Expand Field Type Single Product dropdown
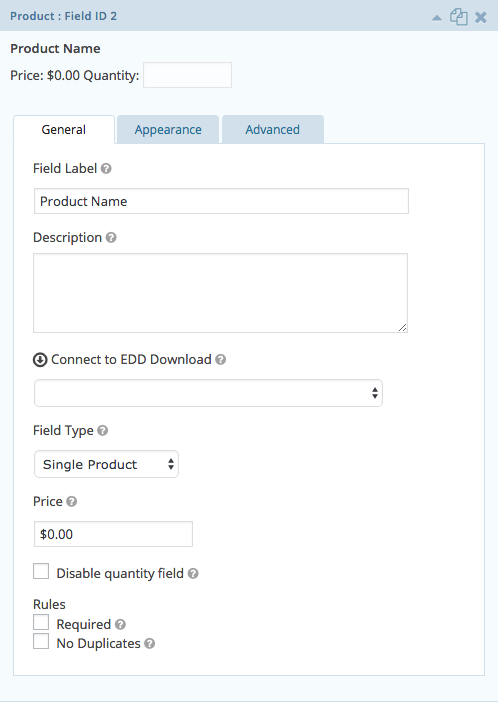 click(107, 464)
